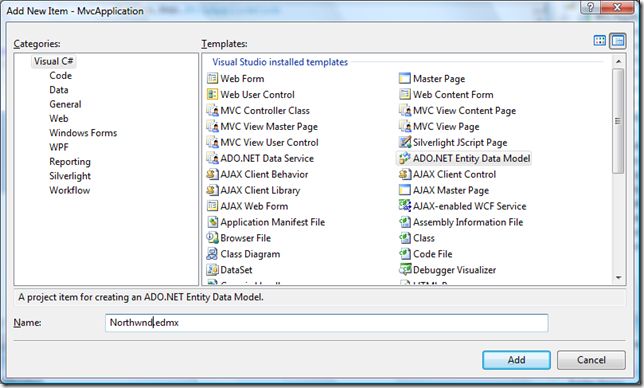Switch templates to small icons view
The height and width of the screenshot is (388, 644).
[x=618, y=41]
